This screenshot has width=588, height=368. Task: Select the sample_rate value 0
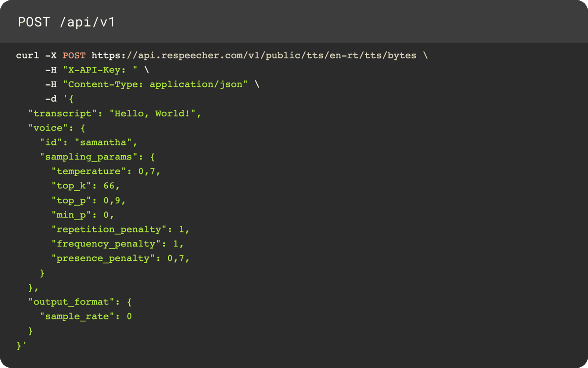coord(130,316)
